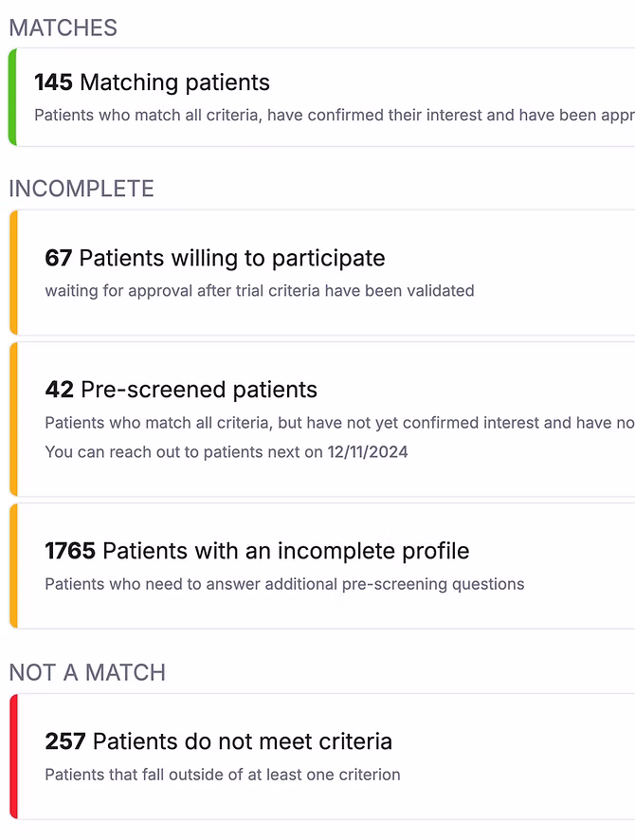This screenshot has width=635, height=840.
Task: Open the 257 Patients do not meet criteria card
Action: [x=218, y=741]
